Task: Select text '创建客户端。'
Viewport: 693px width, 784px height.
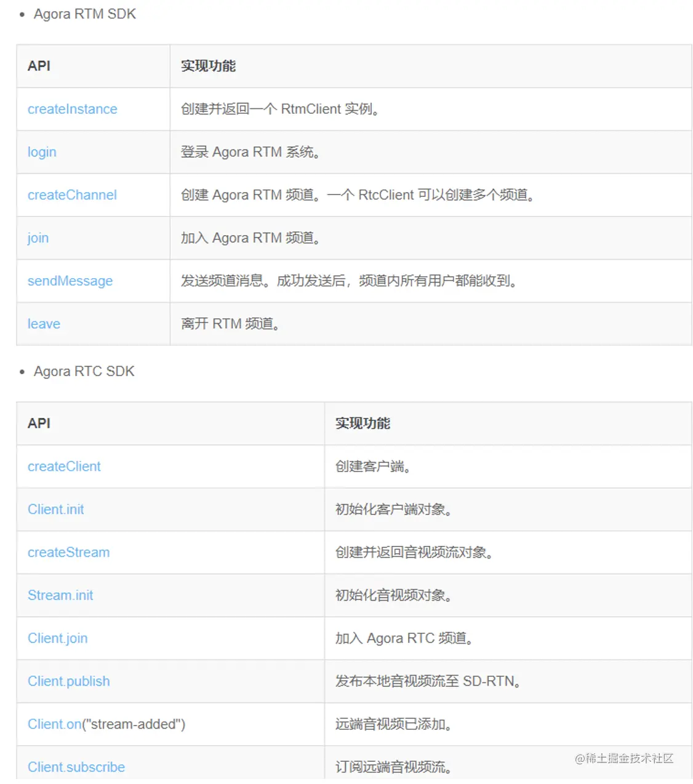Action: [x=373, y=466]
